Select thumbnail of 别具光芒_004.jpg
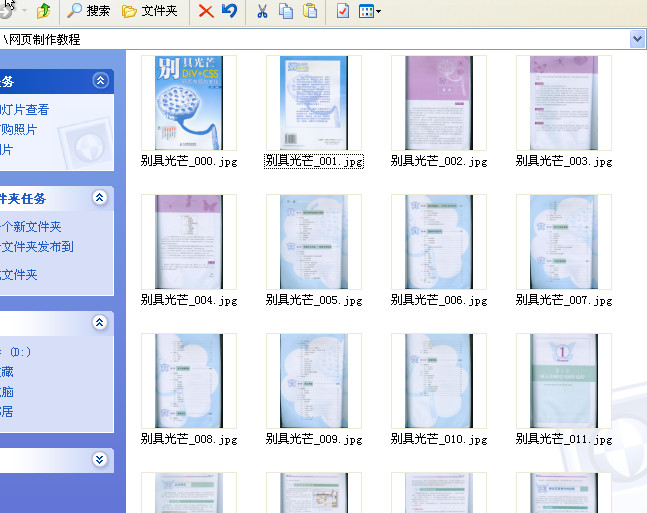Image resolution: width=647 pixels, height=513 pixels. click(189, 242)
